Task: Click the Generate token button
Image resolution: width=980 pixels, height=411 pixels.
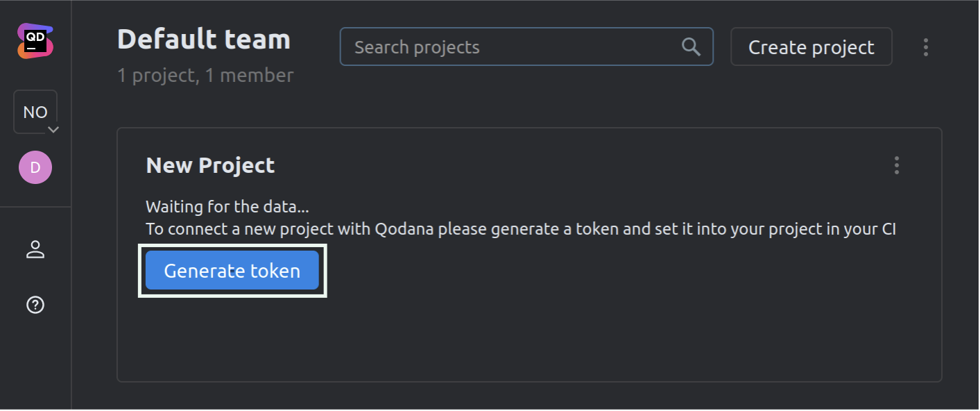Action: (232, 271)
